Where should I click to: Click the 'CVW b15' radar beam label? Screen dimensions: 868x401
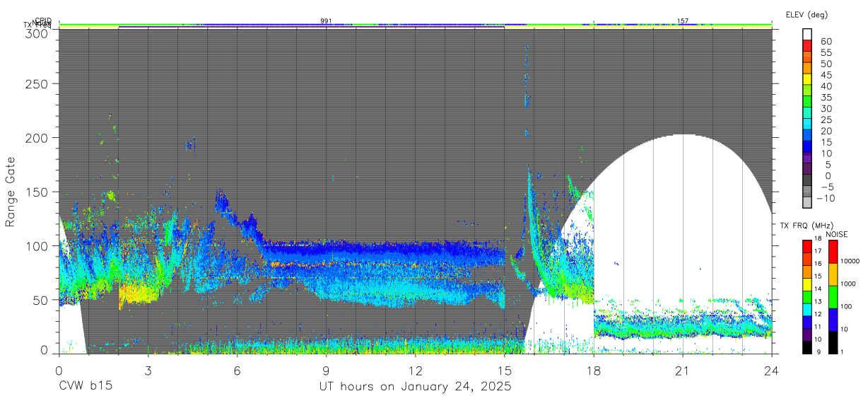click(85, 387)
